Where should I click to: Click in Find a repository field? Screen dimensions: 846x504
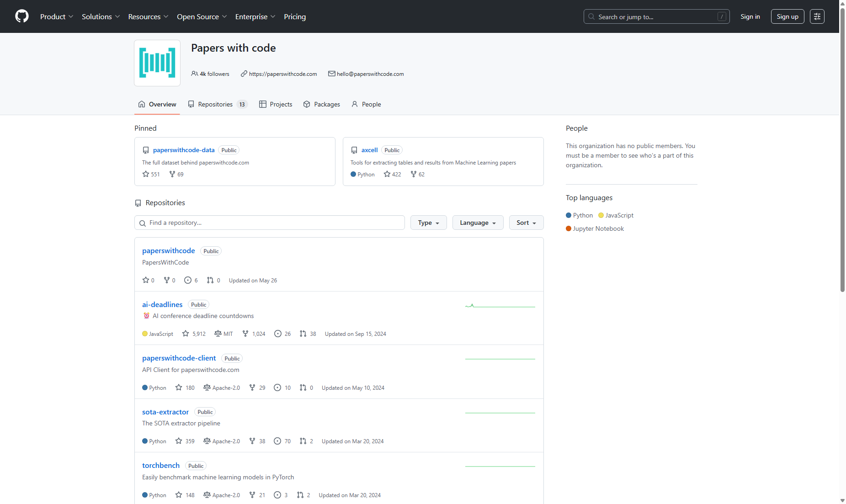click(x=270, y=223)
